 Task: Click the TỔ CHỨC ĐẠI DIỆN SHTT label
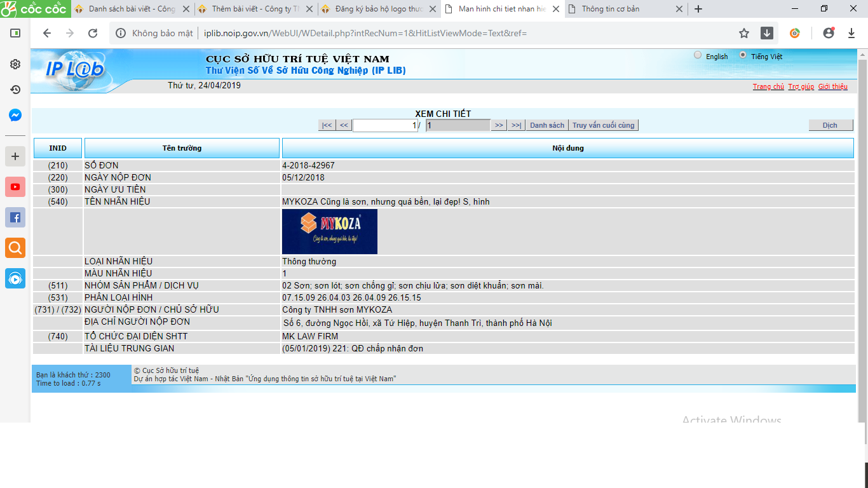pos(136,336)
